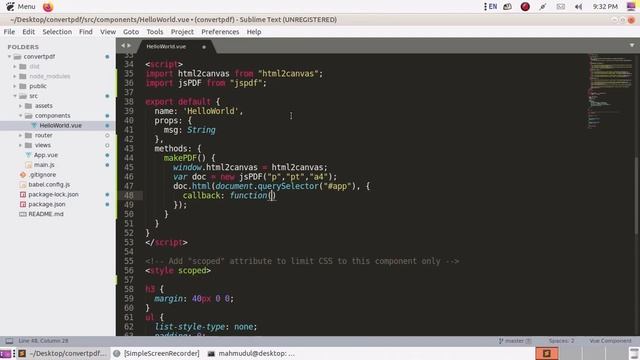This screenshot has width=640, height=360.
Task: Open the View menu
Action: [108, 32]
